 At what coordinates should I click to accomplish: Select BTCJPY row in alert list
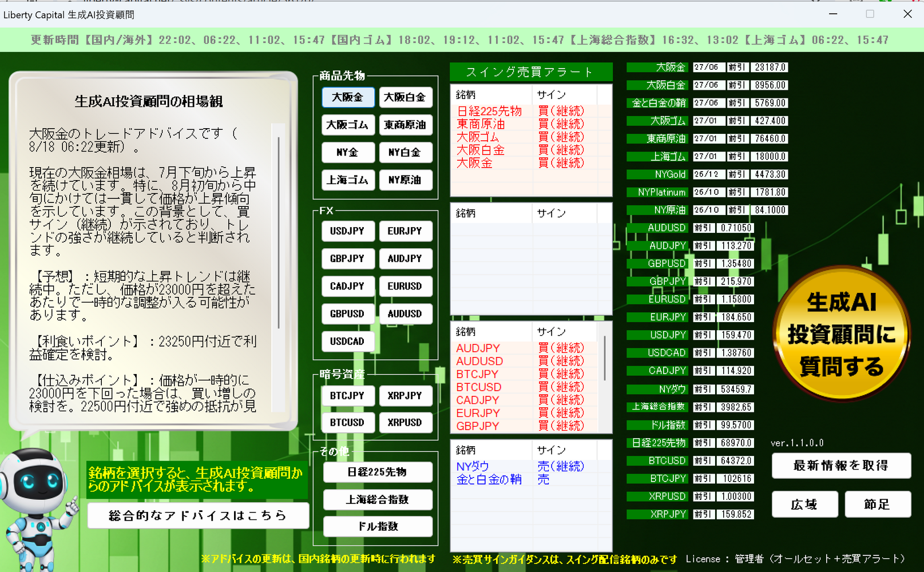[x=525, y=374]
